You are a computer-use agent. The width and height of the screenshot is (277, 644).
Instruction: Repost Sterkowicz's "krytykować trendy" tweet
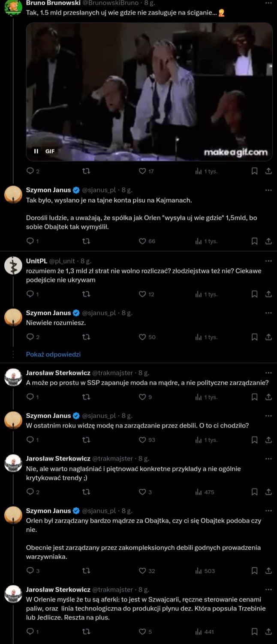86,492
